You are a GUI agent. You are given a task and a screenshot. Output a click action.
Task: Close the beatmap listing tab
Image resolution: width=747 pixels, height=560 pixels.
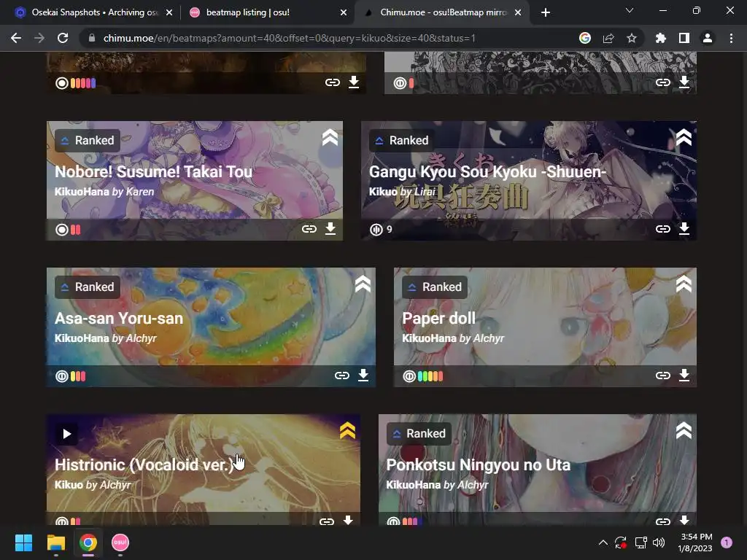[x=344, y=13]
